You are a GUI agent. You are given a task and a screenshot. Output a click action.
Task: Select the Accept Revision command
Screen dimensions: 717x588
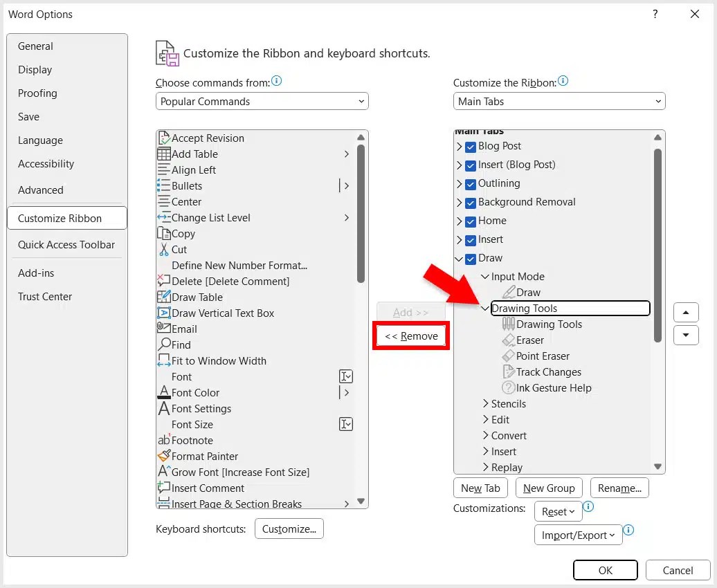pos(208,138)
